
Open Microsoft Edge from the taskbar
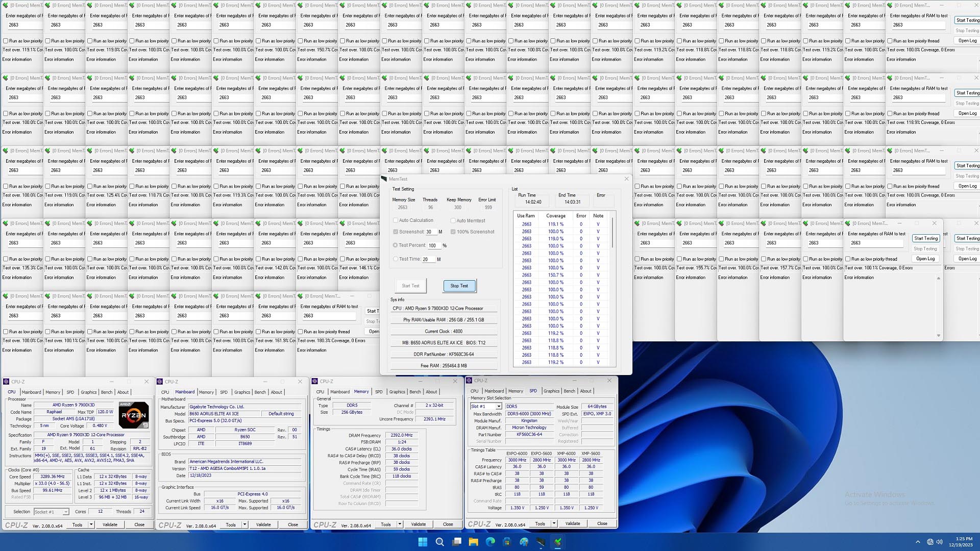(490, 542)
